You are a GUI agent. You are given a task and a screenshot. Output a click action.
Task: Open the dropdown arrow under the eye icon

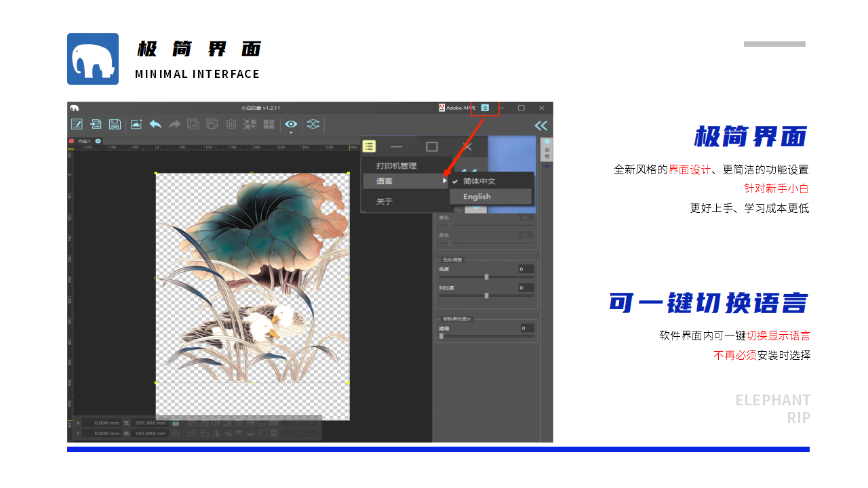291,133
